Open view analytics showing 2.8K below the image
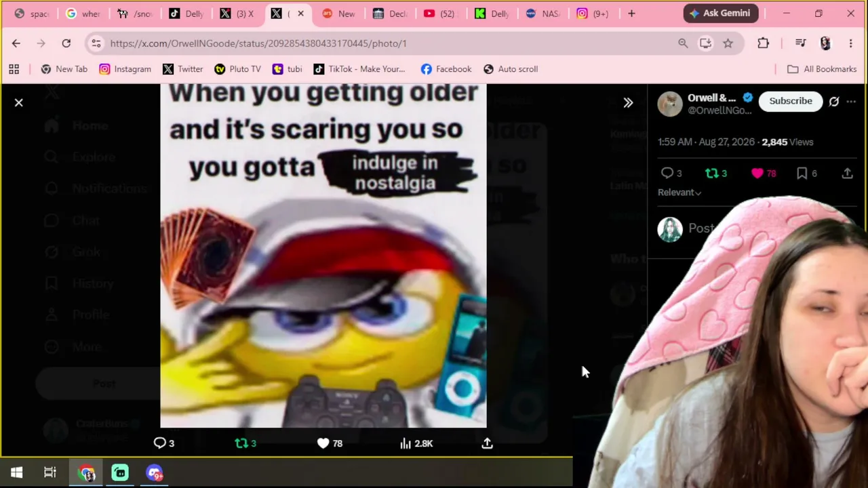 (416, 443)
